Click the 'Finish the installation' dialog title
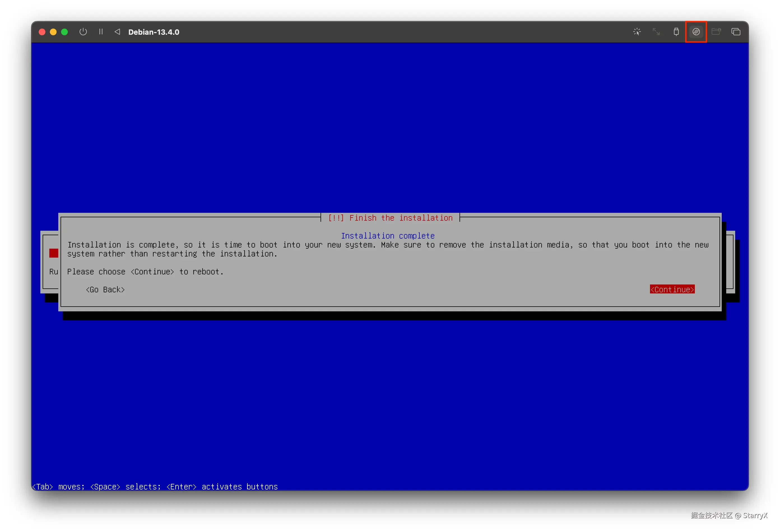The image size is (780, 532). (x=390, y=218)
